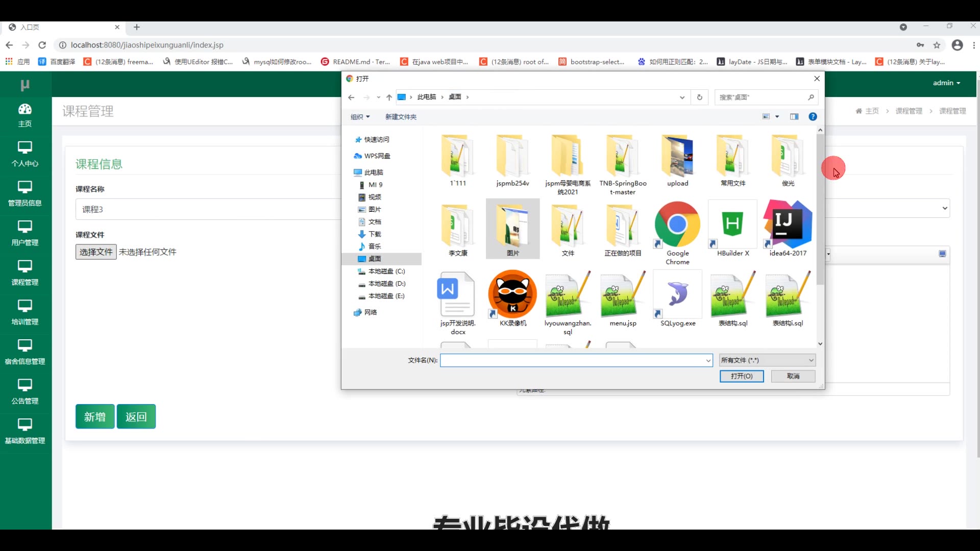Click 新建文件夹 in the dialog toolbar
980x551 pixels.
[x=401, y=117]
